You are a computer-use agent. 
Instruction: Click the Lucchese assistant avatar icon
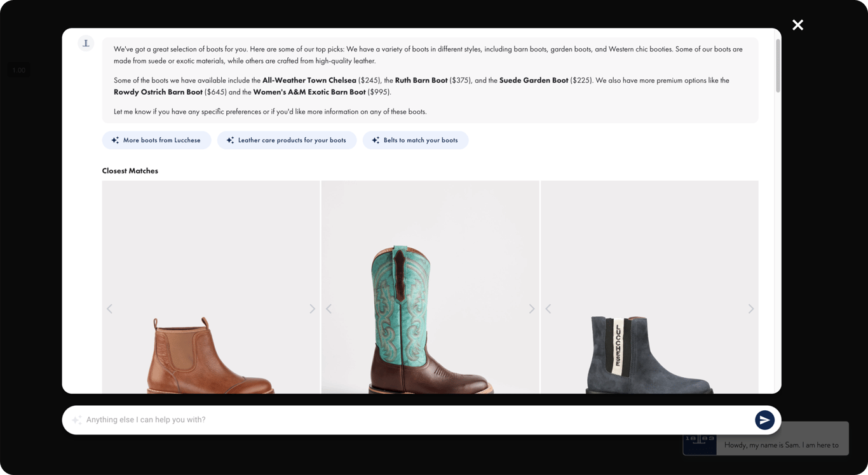tap(86, 43)
